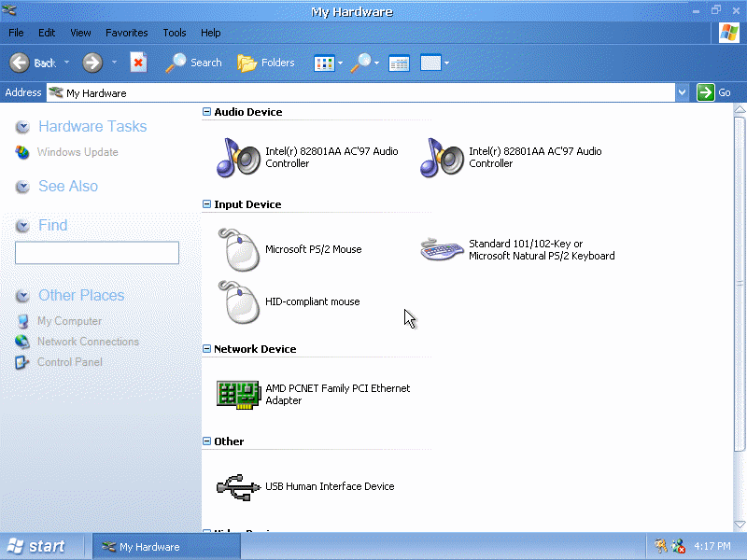Click the keys icon in the system tray
This screenshot has height=560, width=747.
[660, 546]
